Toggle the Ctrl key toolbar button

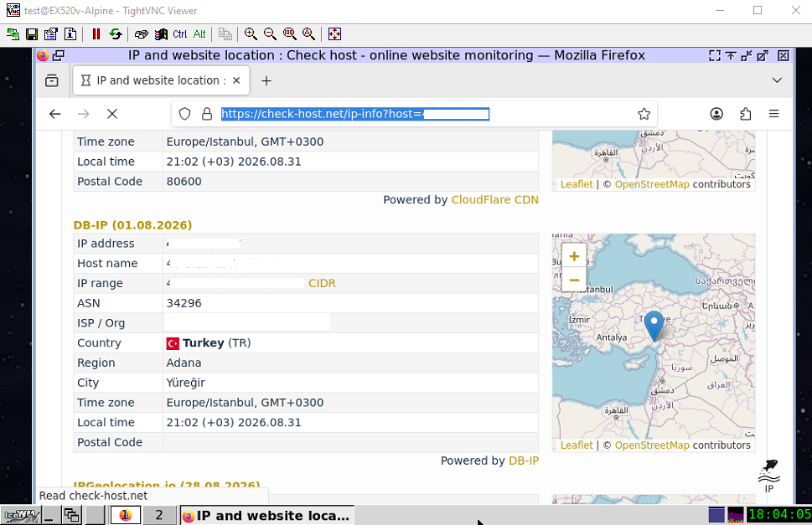coord(180,34)
